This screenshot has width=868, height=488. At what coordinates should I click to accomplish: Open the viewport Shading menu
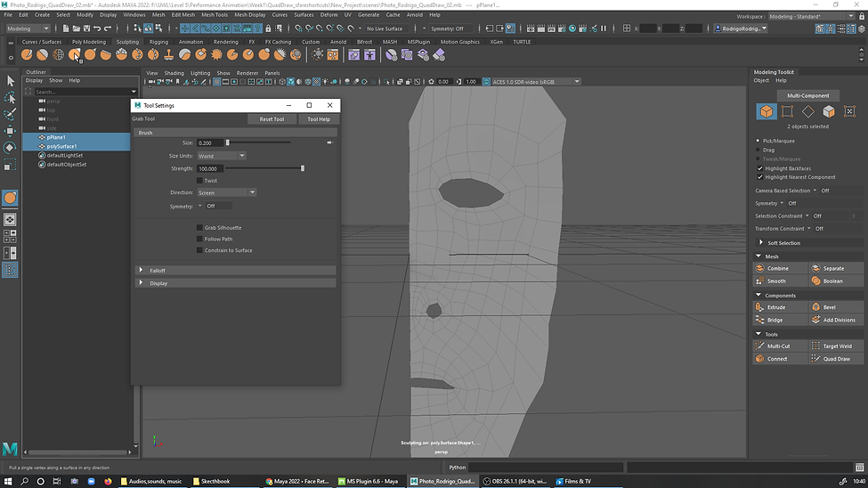pos(174,73)
